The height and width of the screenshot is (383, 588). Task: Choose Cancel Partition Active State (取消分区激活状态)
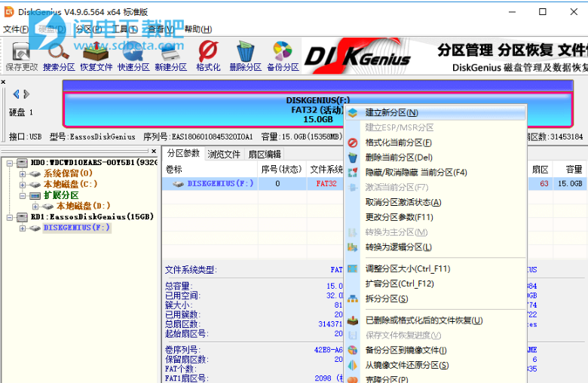436,202
